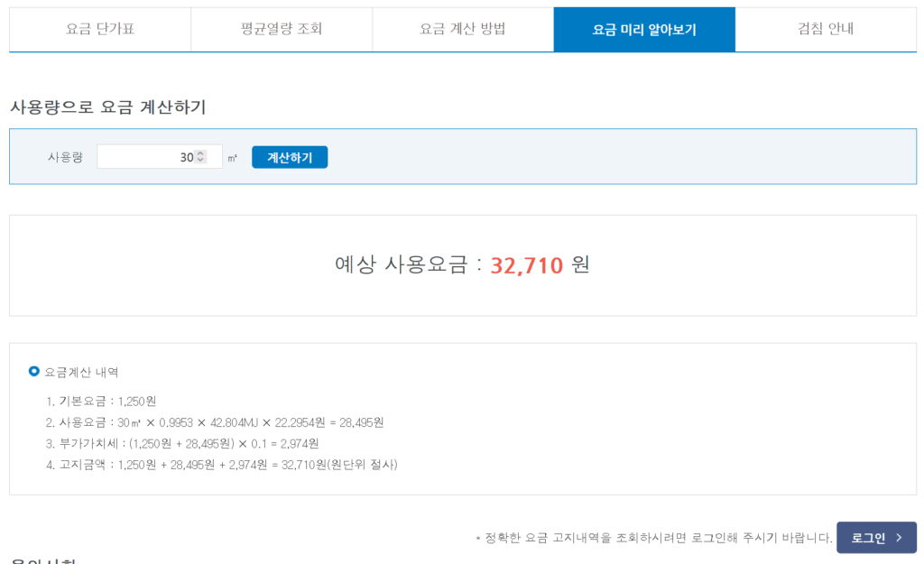The width and height of the screenshot is (924, 564).
Task: Click the 부가가치세 line showing 2,974원
Action: tap(182, 444)
